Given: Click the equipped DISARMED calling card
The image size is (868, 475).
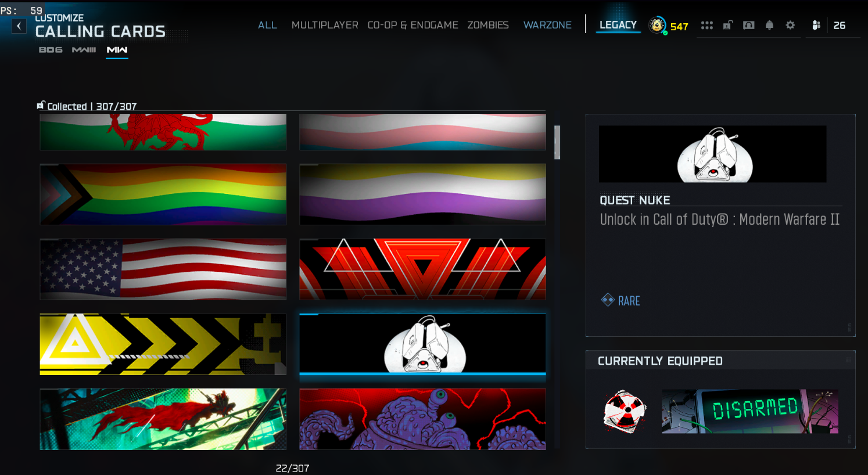Looking at the screenshot, I should 749,411.
